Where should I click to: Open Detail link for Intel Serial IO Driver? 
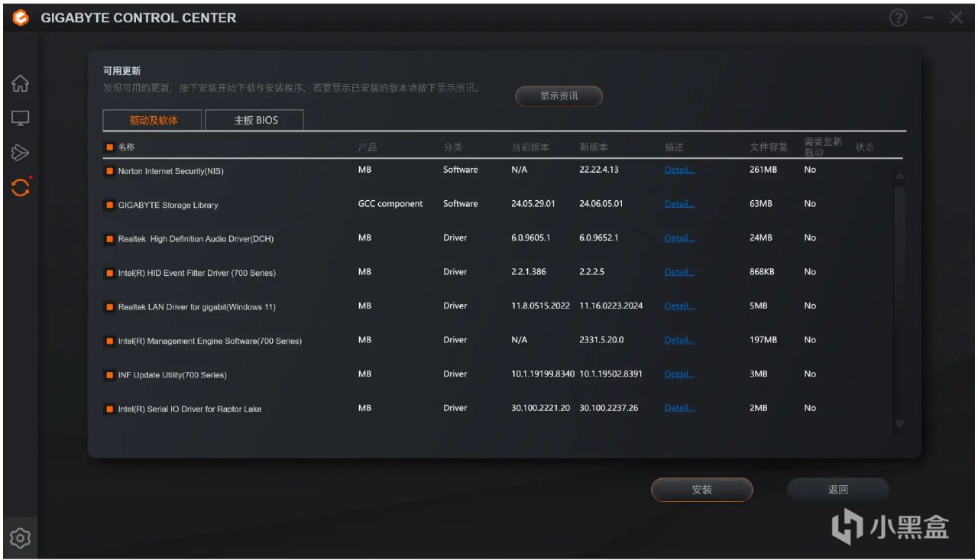coord(679,408)
